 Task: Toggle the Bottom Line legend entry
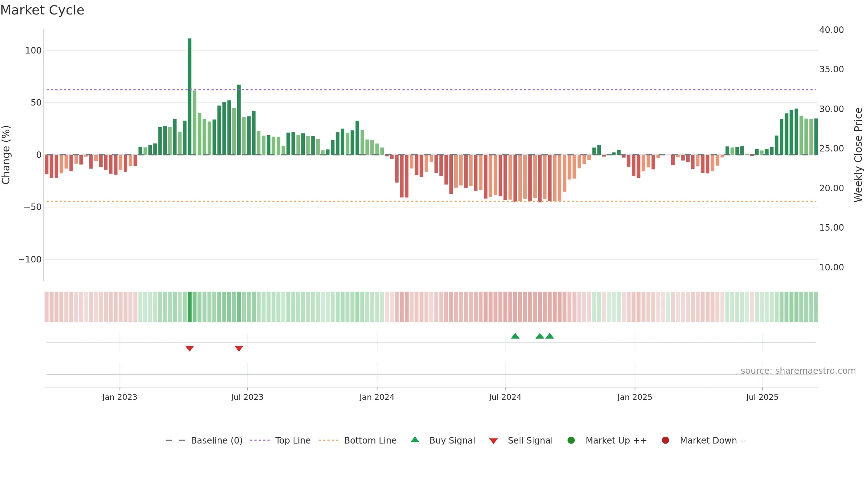[358, 440]
